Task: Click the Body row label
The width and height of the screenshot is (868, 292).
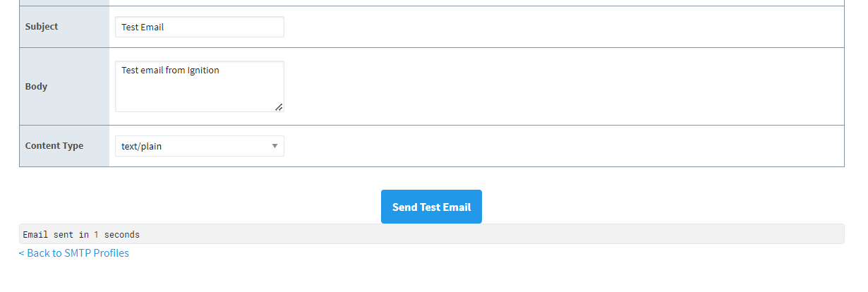Action: pyautogui.click(x=36, y=87)
